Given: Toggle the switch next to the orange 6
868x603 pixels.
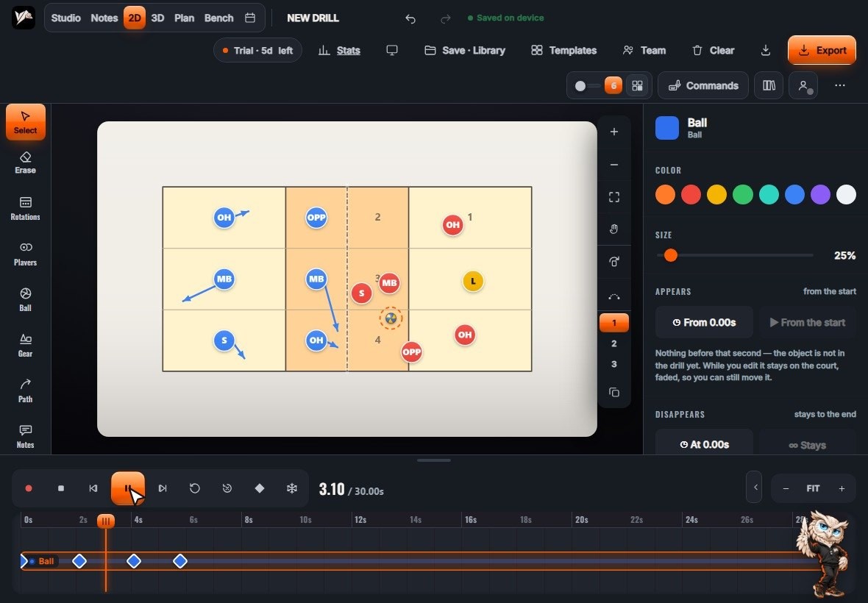Looking at the screenshot, I should (587, 86).
